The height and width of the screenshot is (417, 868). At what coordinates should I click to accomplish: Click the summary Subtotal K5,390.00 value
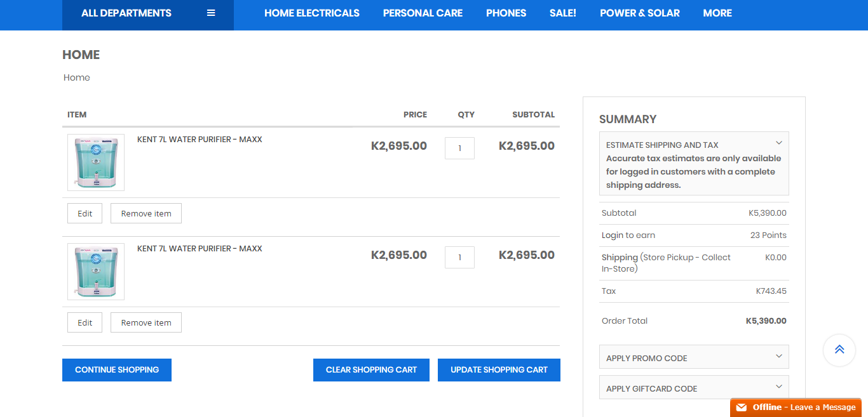pos(768,213)
